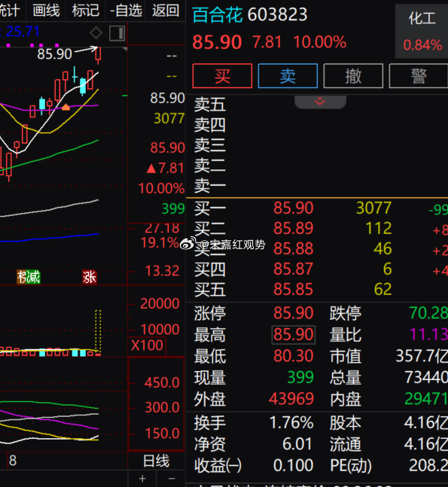Click the latest candlestick labeled 85.90
Image resolution: width=448 pixels, height=487 pixels.
[x=98, y=55]
